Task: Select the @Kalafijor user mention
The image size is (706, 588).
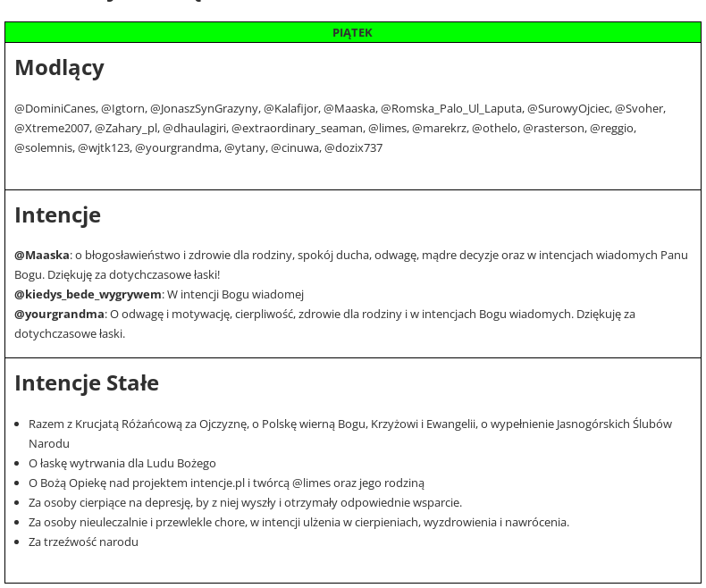Action: [290, 108]
